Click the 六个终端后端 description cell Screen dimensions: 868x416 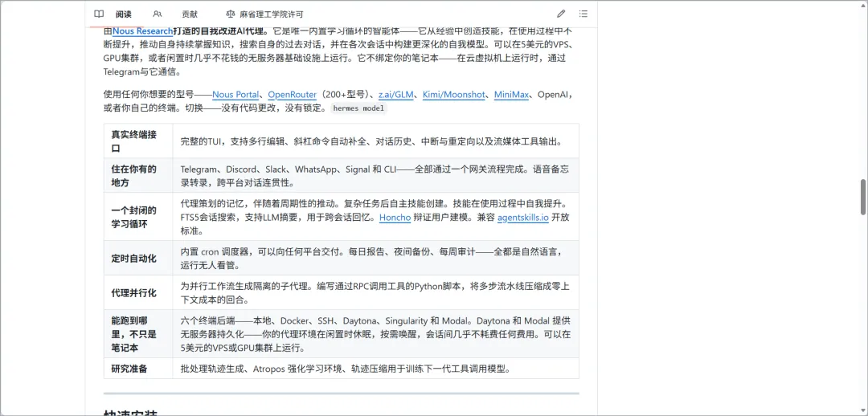[376, 334]
